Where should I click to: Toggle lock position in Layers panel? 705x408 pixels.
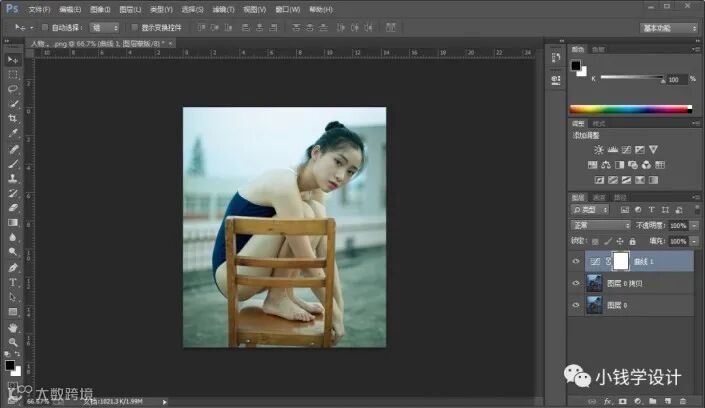click(x=620, y=242)
